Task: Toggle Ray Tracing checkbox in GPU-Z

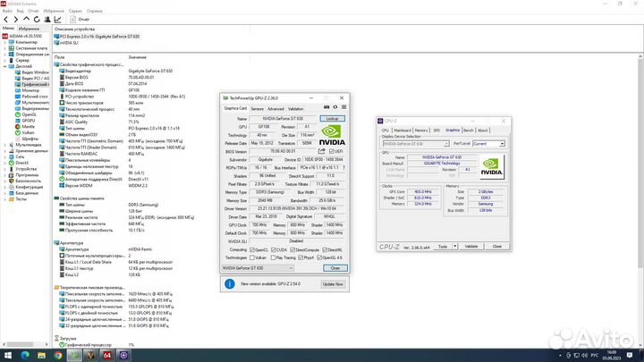Action: (274, 257)
